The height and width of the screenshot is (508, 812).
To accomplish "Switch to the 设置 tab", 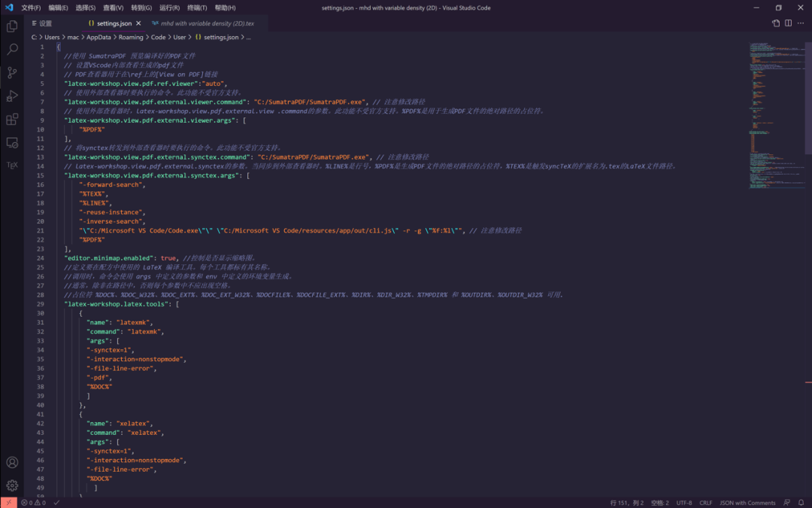I will pyautogui.click(x=44, y=23).
